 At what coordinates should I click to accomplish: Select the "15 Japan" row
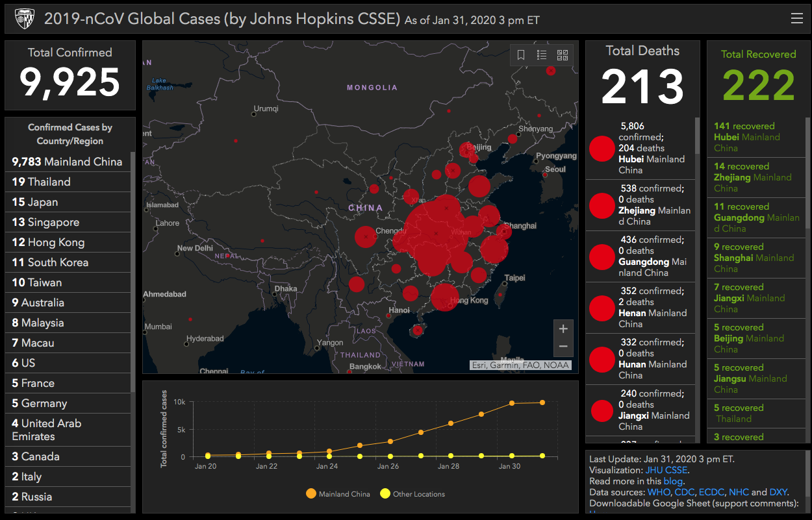point(68,202)
